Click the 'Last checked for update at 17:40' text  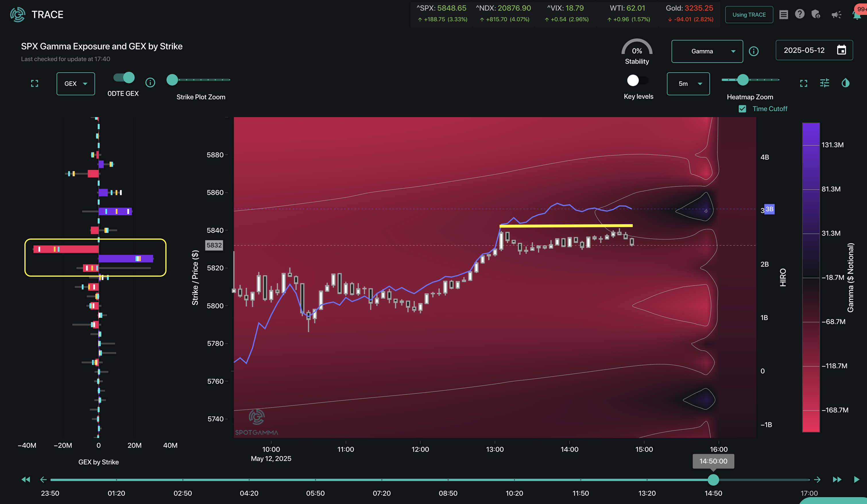[x=65, y=59]
